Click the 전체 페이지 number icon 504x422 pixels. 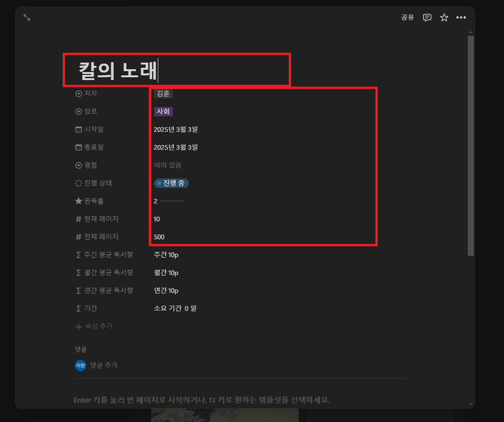(79, 237)
